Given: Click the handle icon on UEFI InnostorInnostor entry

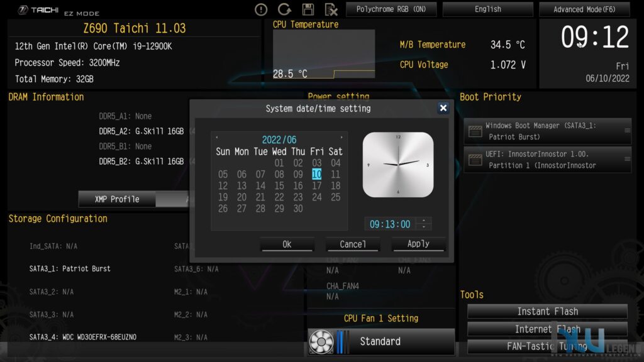Looking at the screenshot, I should pos(627,159).
